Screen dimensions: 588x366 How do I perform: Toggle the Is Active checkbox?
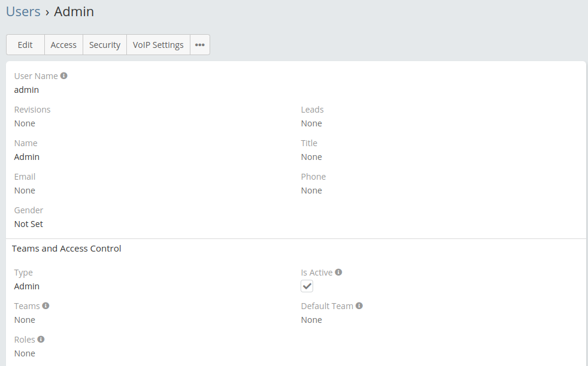[x=307, y=286]
